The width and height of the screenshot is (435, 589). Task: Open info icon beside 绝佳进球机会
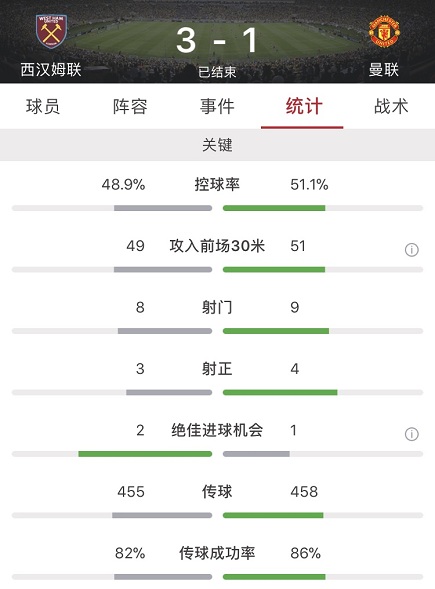tap(412, 434)
